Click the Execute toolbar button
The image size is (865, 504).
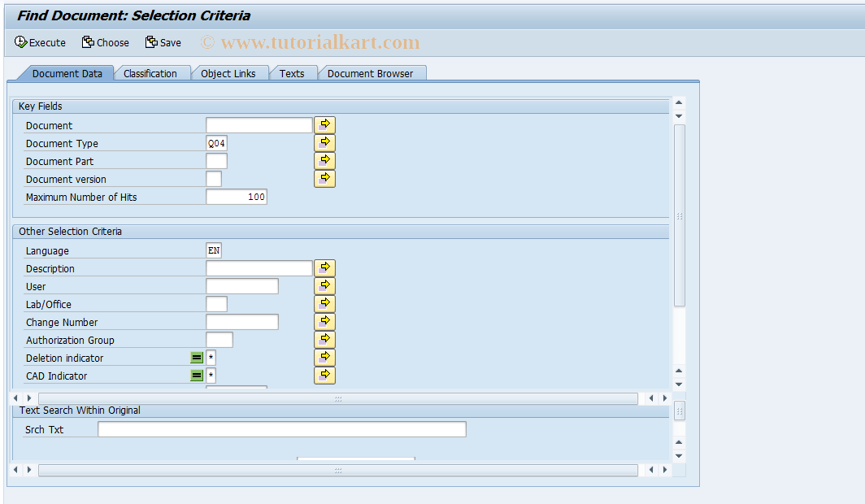click(x=40, y=42)
